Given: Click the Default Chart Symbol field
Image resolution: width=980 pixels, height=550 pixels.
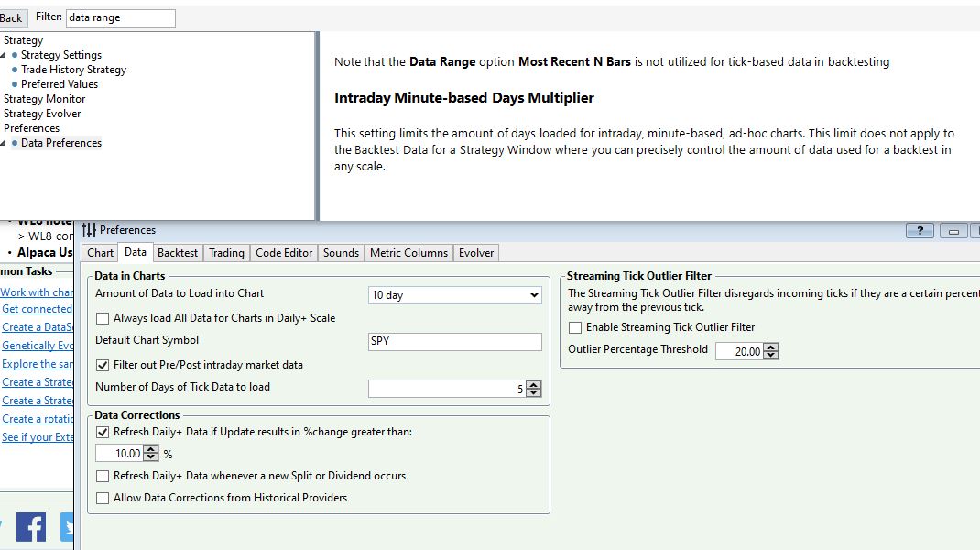Looking at the screenshot, I should click(454, 341).
